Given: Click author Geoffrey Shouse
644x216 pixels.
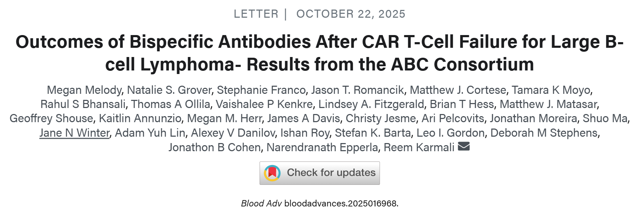Looking at the screenshot, I should [x=51, y=118].
